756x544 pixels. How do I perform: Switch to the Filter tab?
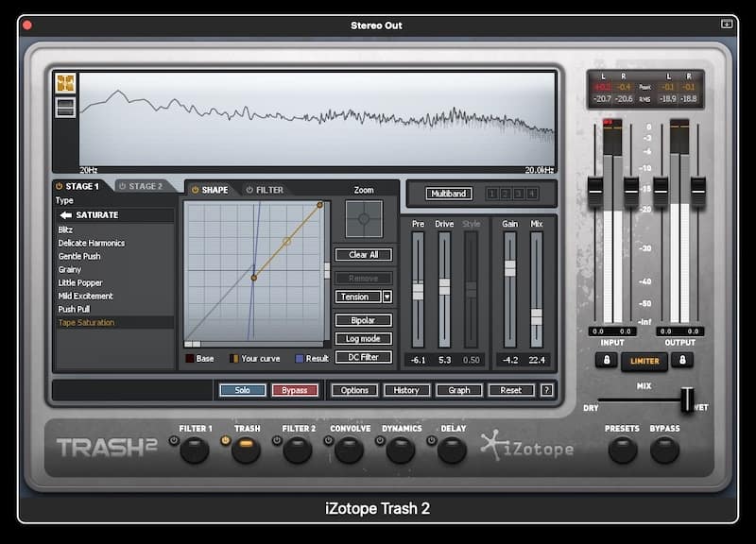tap(269, 190)
